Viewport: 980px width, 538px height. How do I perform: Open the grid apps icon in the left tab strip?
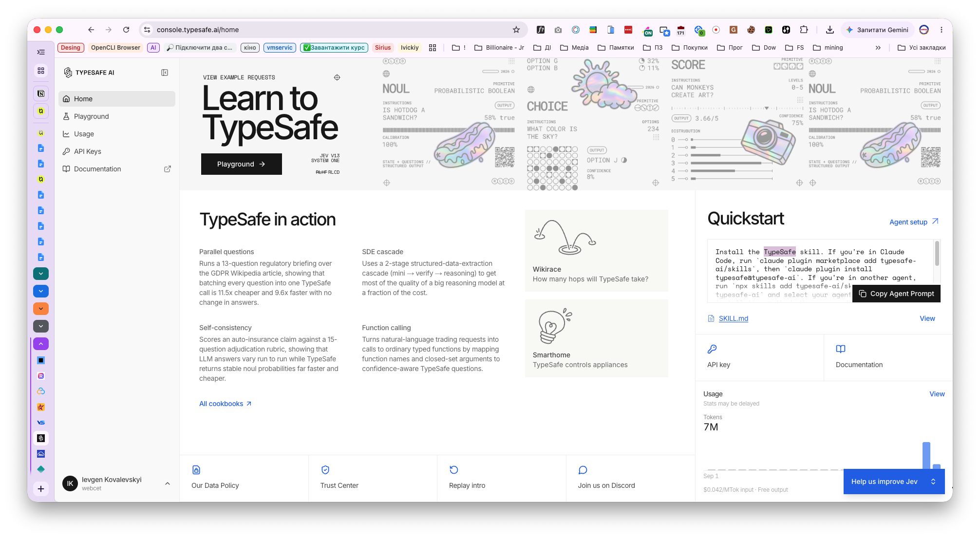(41, 71)
